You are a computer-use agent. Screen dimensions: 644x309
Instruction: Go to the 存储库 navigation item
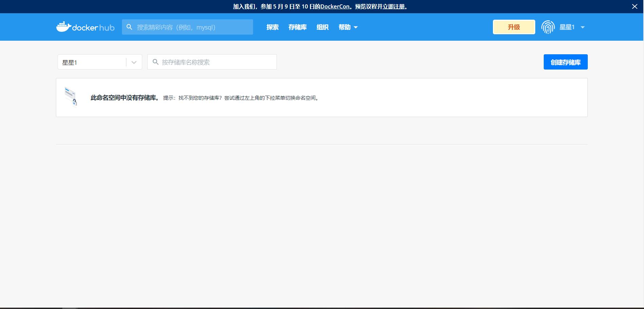pos(297,27)
